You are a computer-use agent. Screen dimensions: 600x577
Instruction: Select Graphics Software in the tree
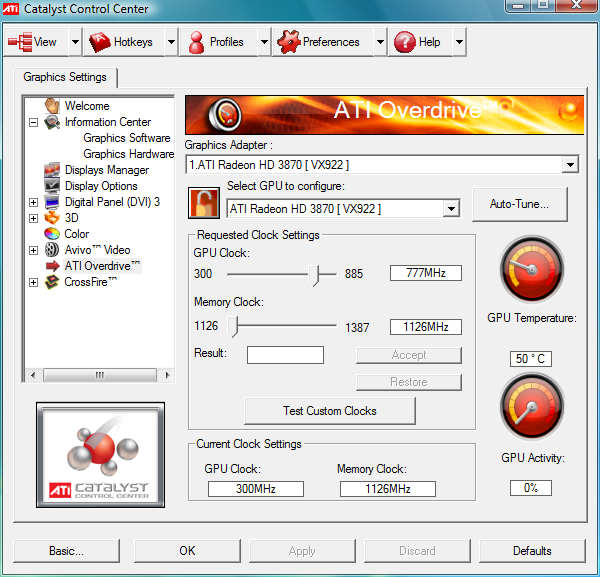127,138
